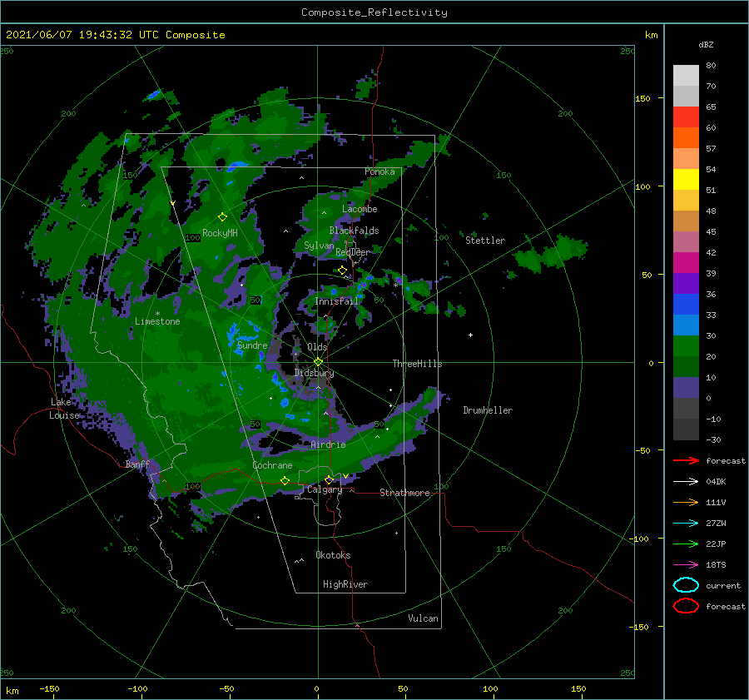Screen dimensions: 749x700
Task: Click the Composite_Reflectivity title text
Action: (374, 12)
